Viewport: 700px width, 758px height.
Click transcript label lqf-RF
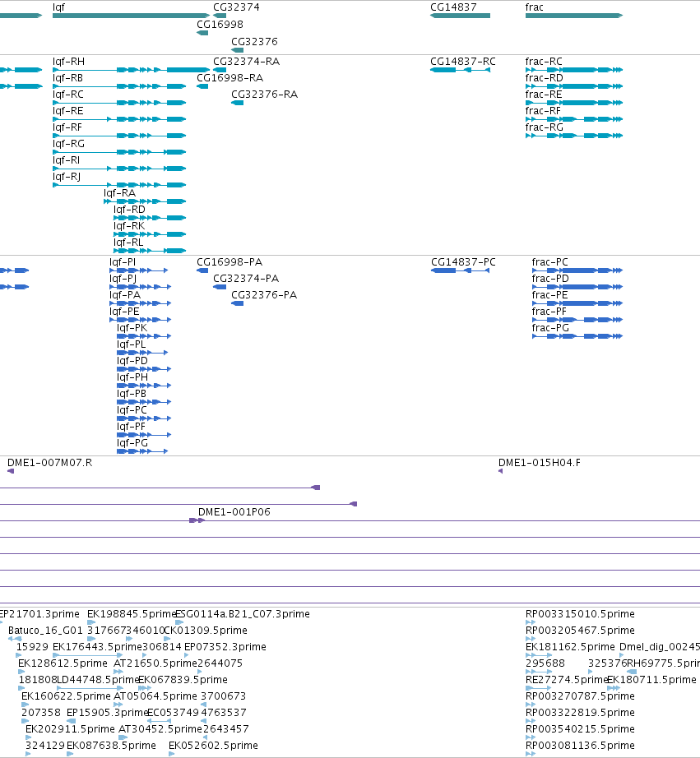(67, 127)
